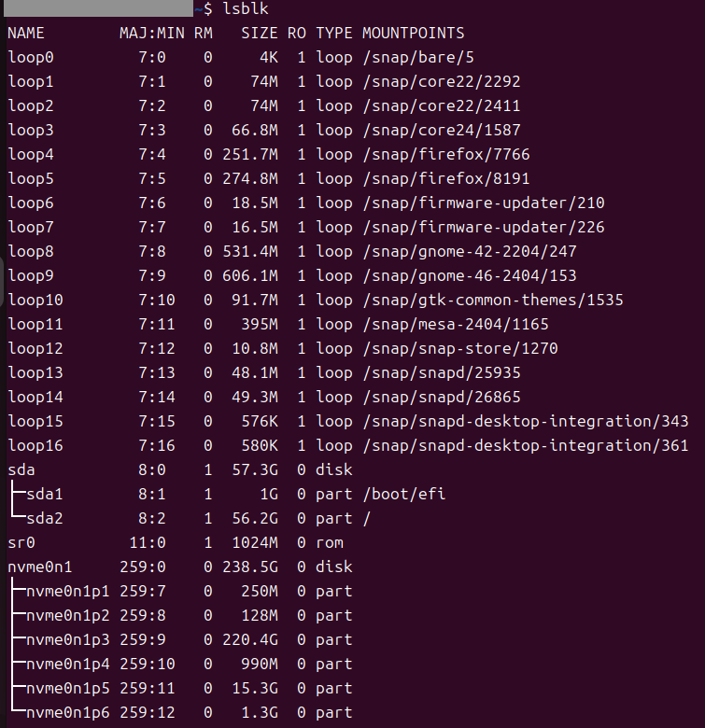The height and width of the screenshot is (728, 705).
Task: Click the TYPE column header
Action: point(333,34)
